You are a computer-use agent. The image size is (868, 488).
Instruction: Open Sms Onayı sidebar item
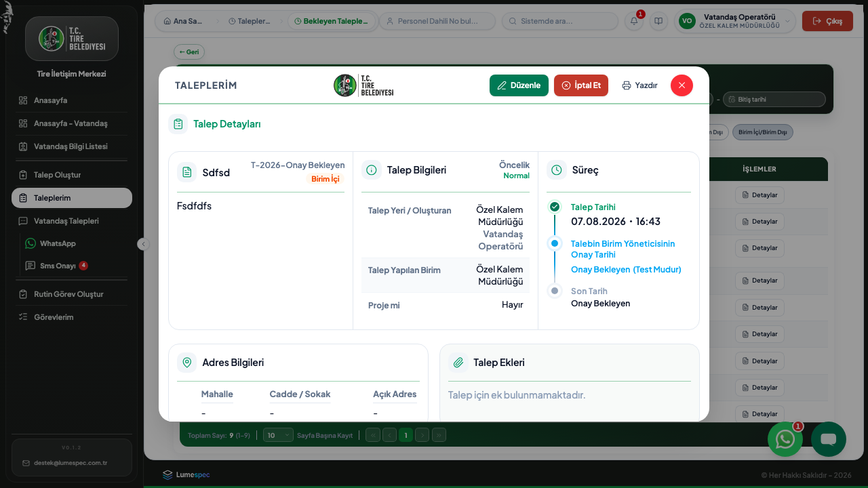pyautogui.click(x=57, y=266)
